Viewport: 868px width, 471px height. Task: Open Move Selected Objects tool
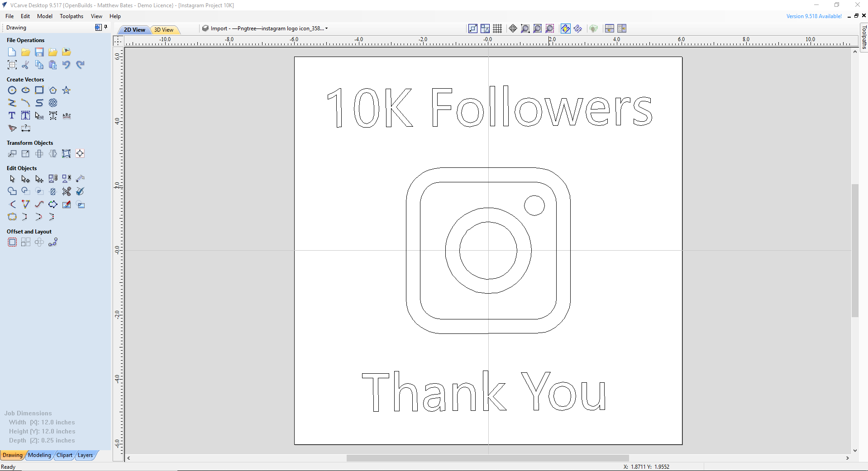click(x=12, y=153)
